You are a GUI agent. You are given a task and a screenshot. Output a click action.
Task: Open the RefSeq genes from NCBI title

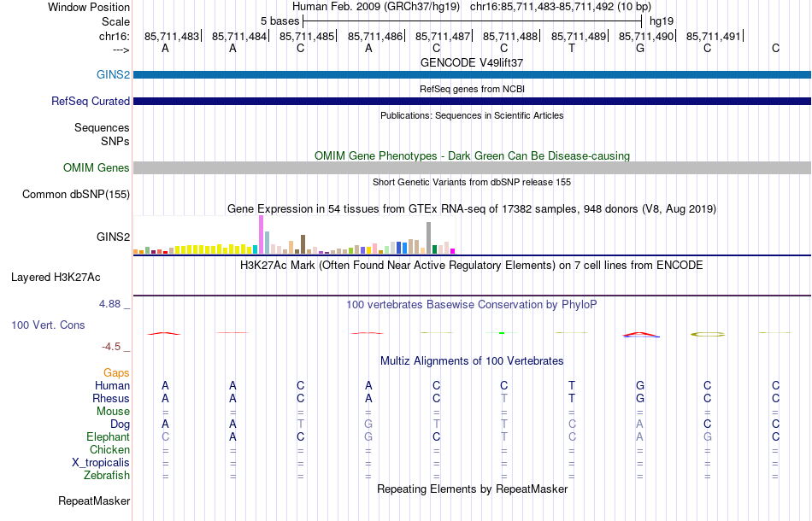click(472, 89)
